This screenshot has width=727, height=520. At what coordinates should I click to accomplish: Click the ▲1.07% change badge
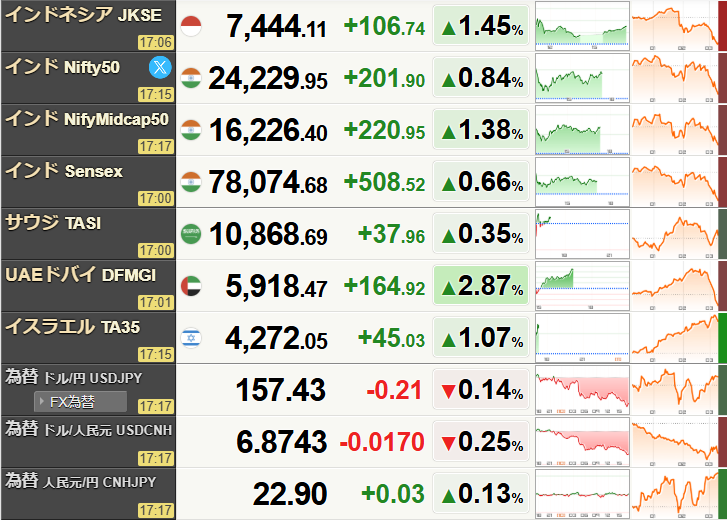tap(481, 337)
